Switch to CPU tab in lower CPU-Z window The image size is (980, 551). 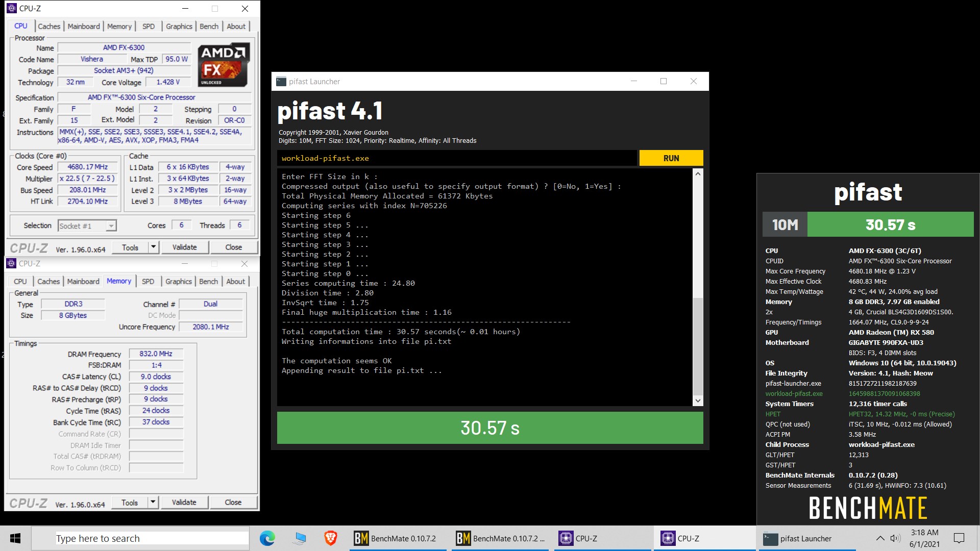point(20,282)
